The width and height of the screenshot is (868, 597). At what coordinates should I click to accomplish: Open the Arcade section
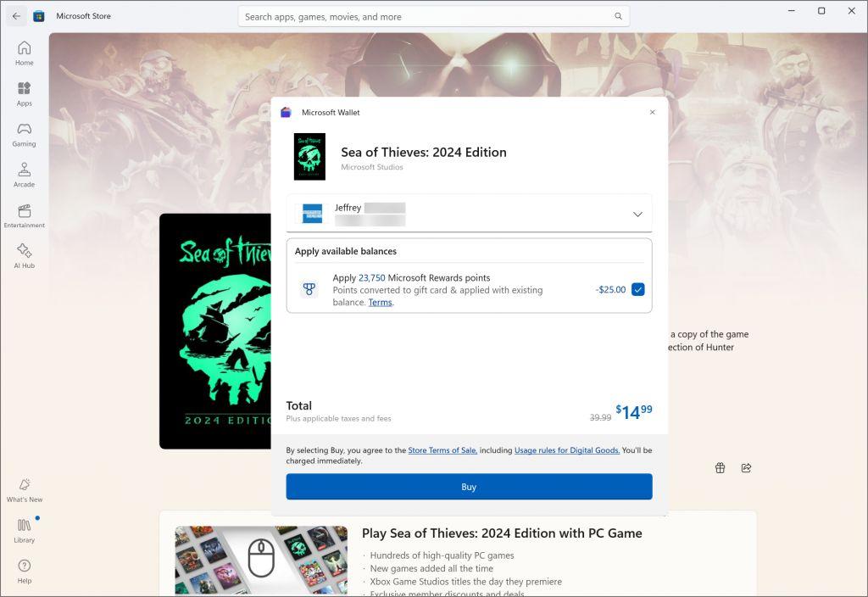coord(24,175)
